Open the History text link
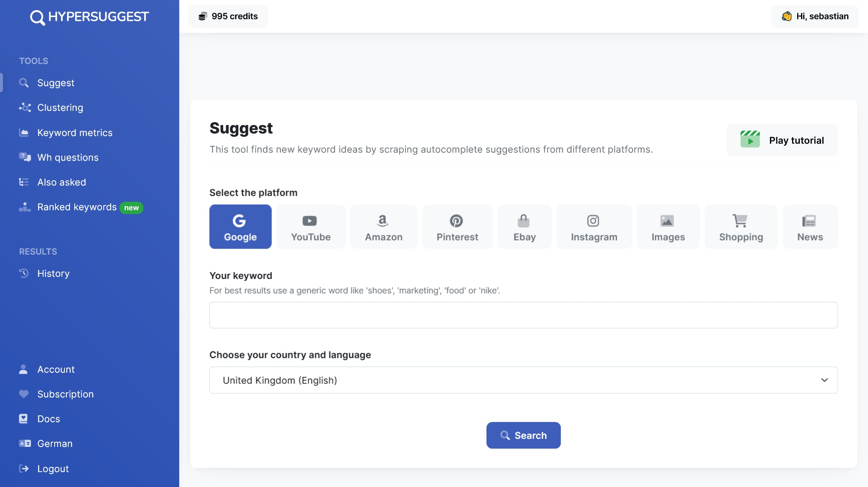The height and width of the screenshot is (487, 868). point(53,273)
